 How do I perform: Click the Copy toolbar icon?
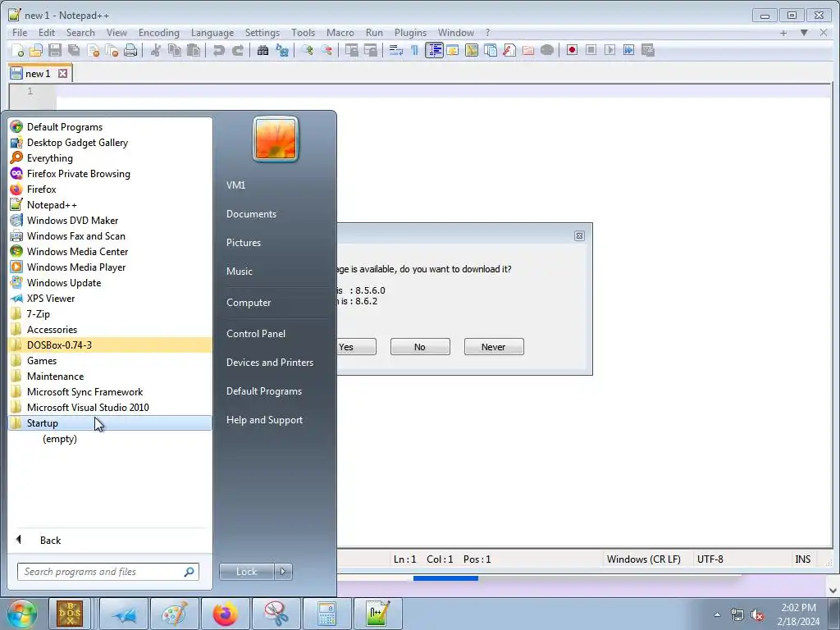click(175, 50)
